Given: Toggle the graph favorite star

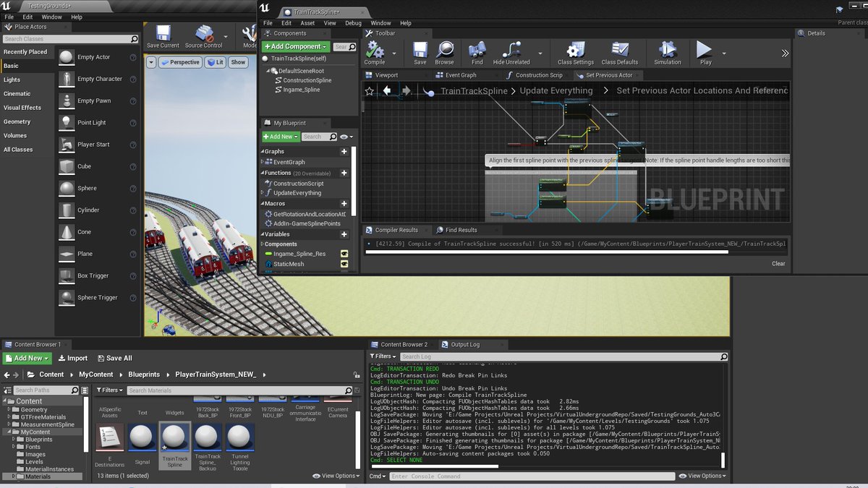Looking at the screenshot, I should [370, 91].
